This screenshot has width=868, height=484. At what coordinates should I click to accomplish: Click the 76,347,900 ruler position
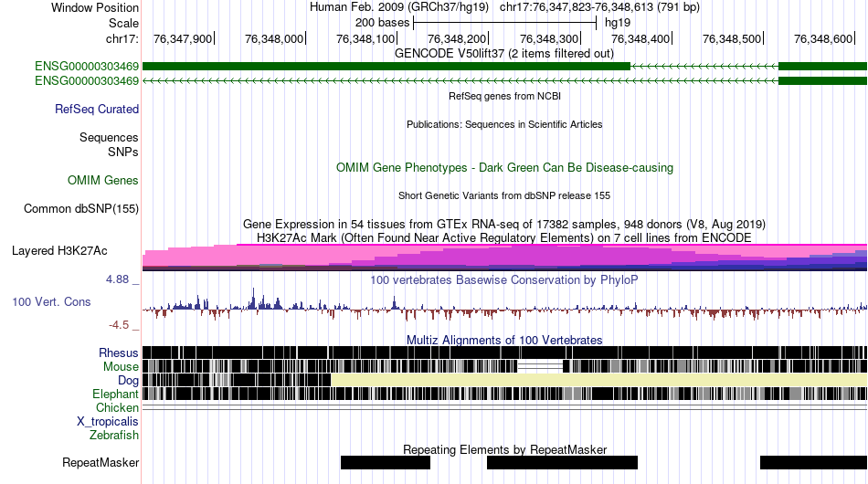184,38
